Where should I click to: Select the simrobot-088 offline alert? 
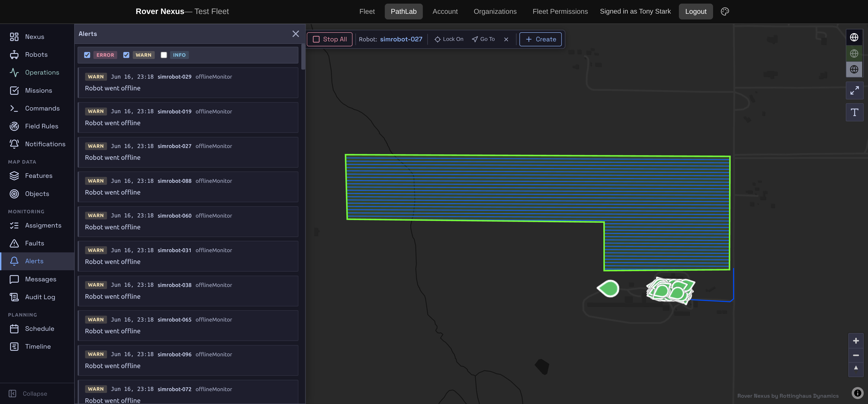coord(188,187)
